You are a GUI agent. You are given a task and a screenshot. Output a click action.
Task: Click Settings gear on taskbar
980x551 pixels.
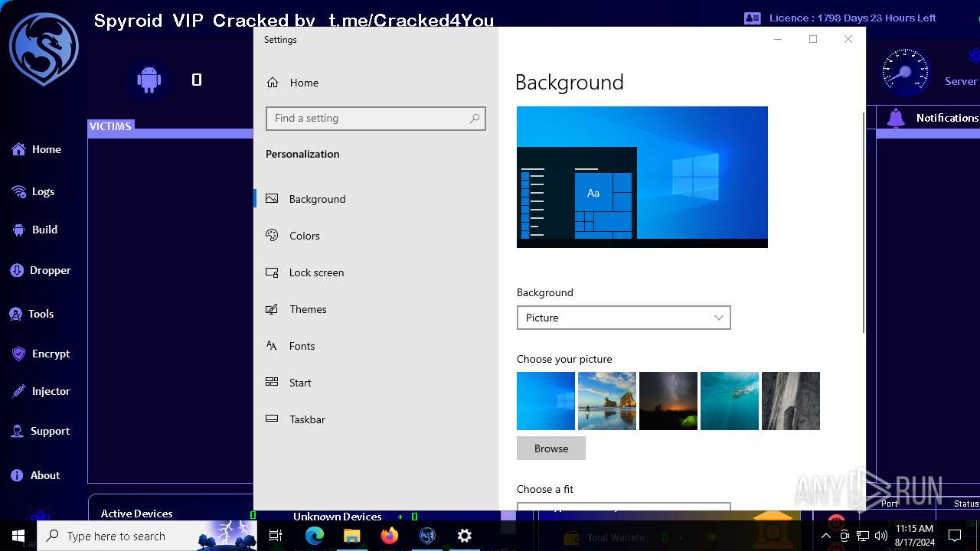pos(465,536)
